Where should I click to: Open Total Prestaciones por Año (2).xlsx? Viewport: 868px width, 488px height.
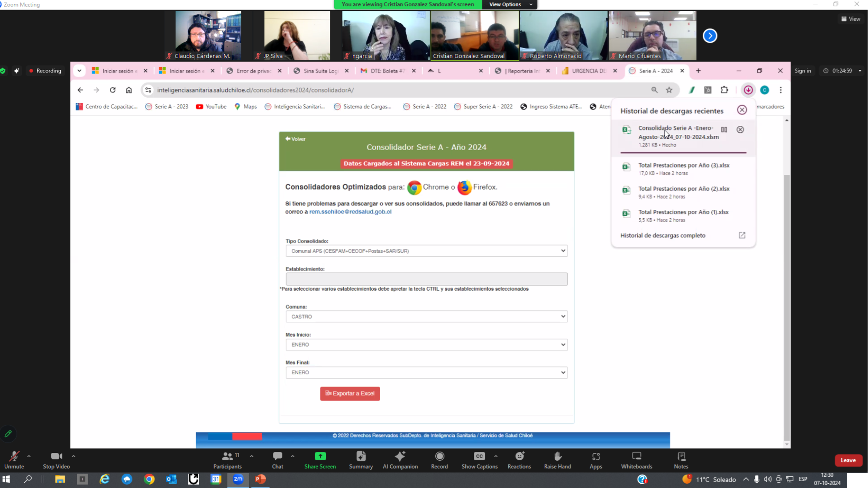(683, 192)
